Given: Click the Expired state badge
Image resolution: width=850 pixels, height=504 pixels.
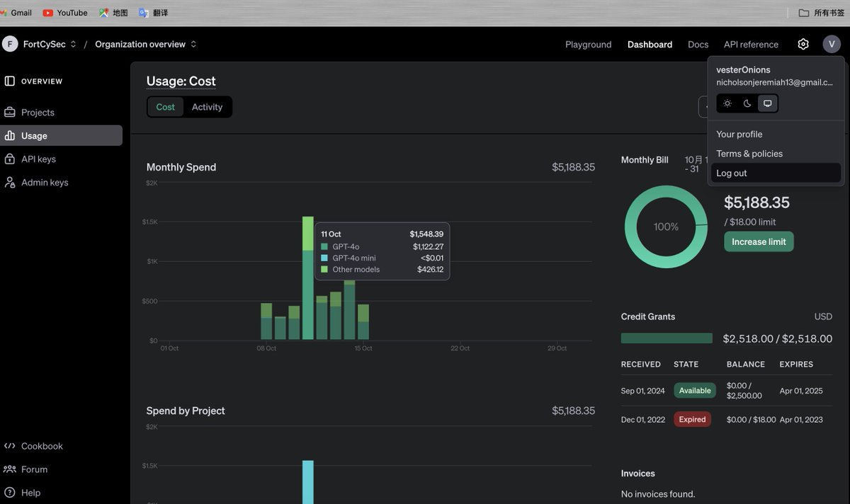Looking at the screenshot, I should click(x=692, y=419).
